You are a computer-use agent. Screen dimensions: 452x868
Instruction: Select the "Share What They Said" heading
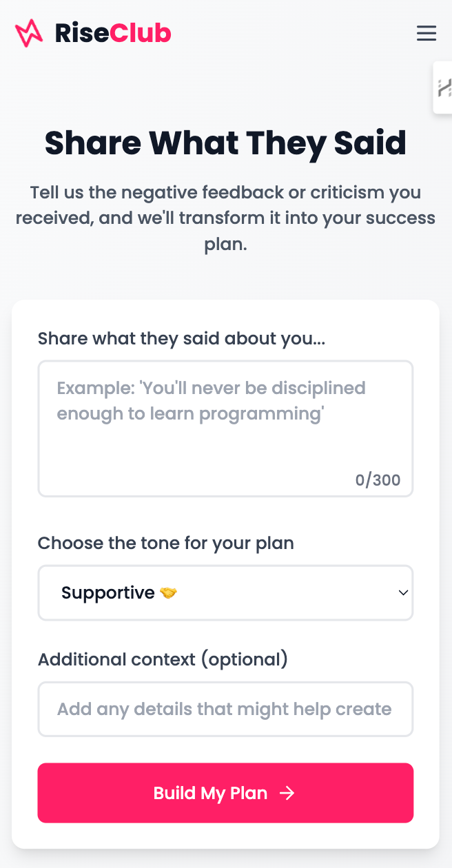tap(225, 143)
